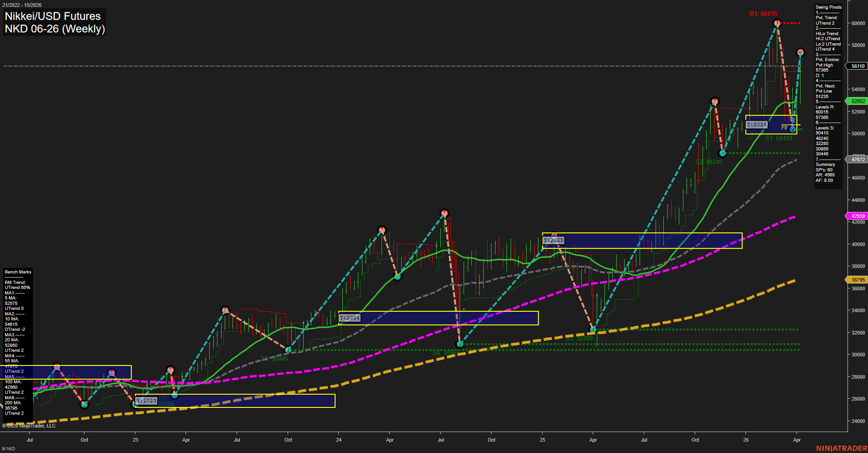Select the W NKD tab at bottom left
The height and width of the screenshot is (453, 868).
coord(9,448)
